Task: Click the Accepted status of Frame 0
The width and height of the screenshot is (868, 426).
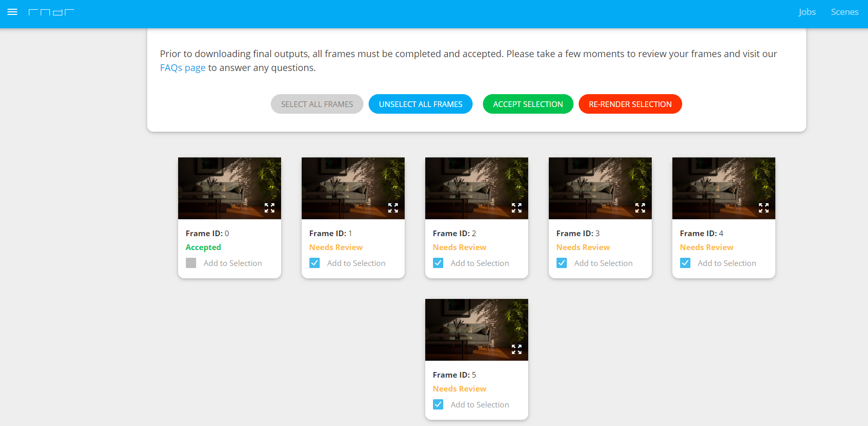Action: point(203,247)
